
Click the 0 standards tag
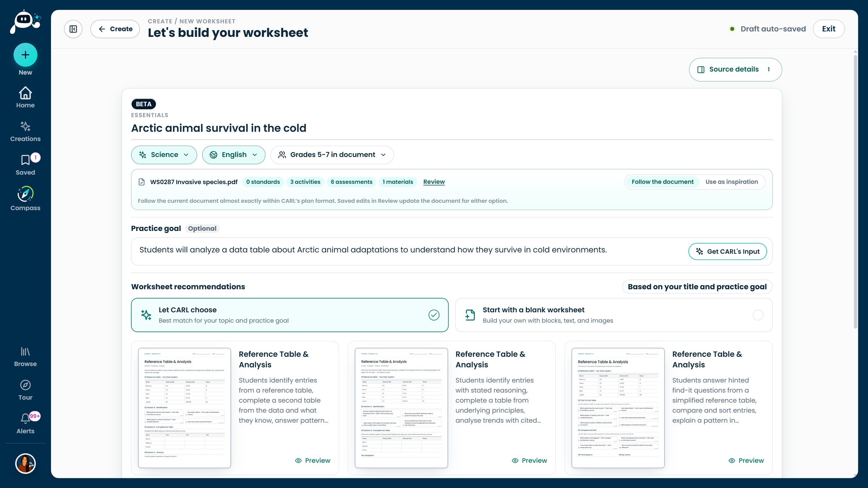[263, 182]
